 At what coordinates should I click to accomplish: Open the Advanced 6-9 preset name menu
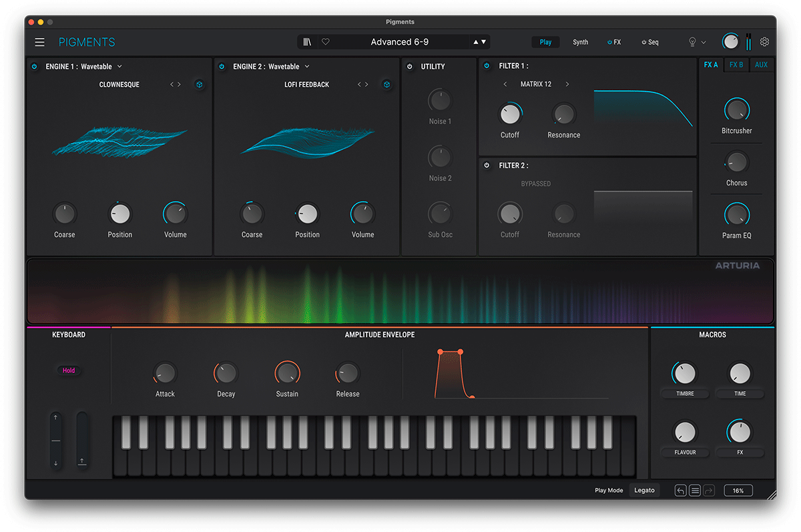(x=400, y=42)
